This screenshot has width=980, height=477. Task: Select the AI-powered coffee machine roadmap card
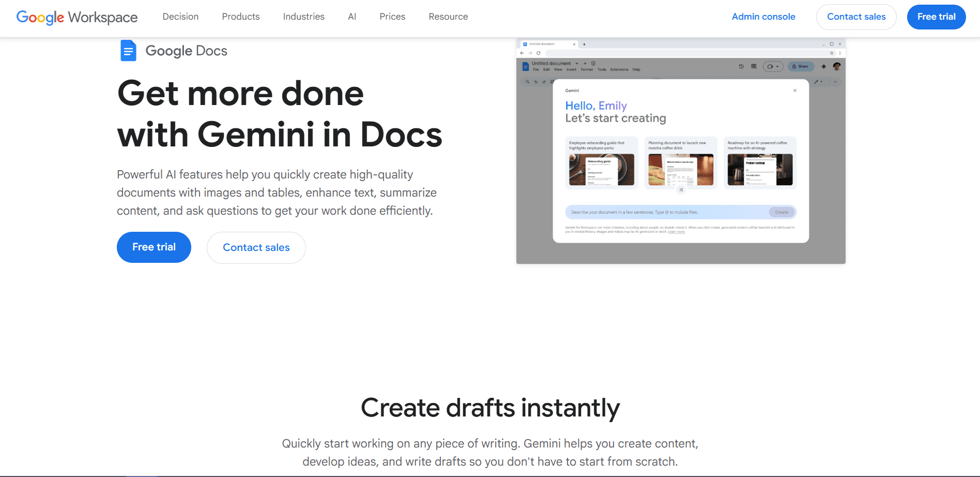point(760,163)
